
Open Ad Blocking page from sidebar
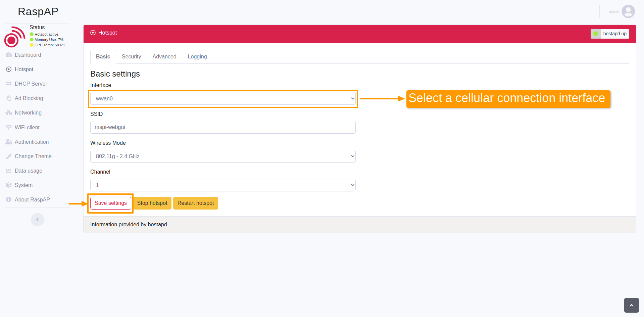coord(29,98)
